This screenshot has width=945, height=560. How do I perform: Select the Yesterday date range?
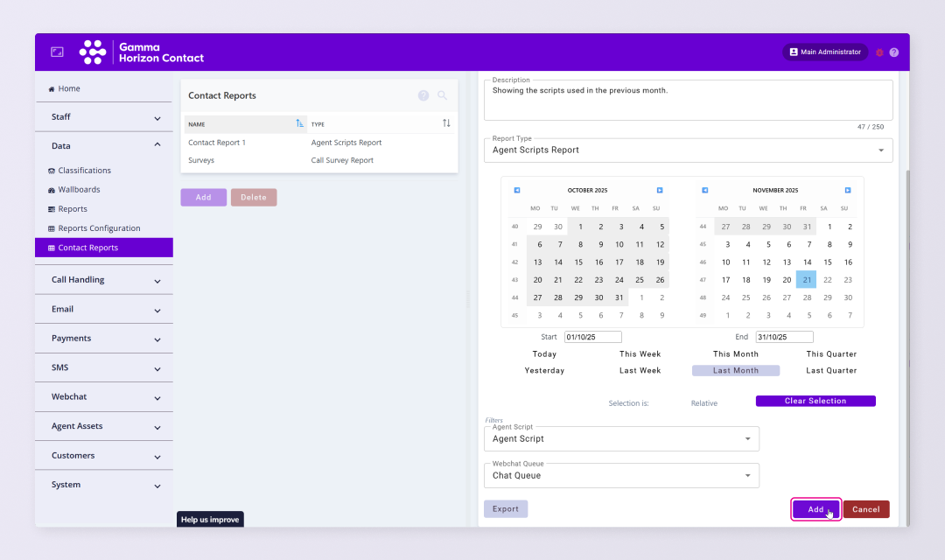544,371
